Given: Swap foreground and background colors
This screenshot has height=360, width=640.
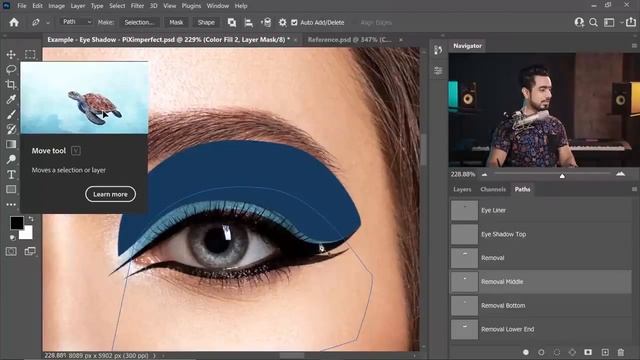Looking at the screenshot, I should point(31,219).
